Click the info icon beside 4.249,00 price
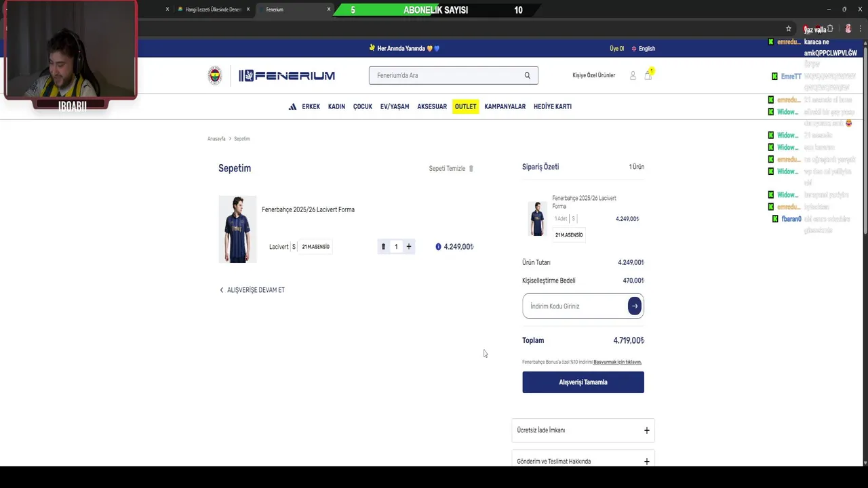 [438, 247]
